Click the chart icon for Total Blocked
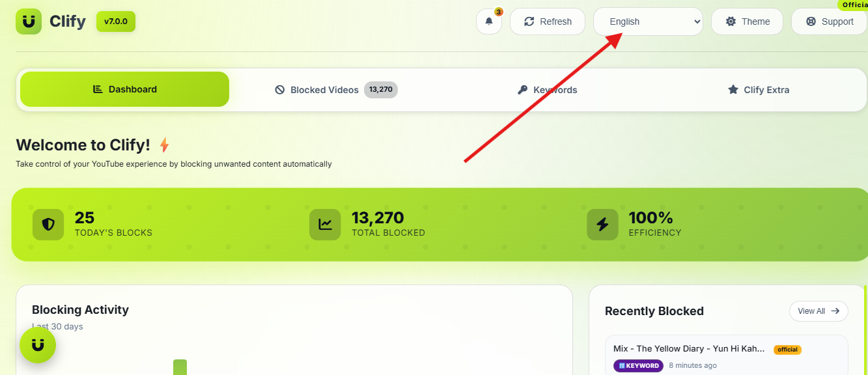Viewport: 868px width, 375px height. 325,225
